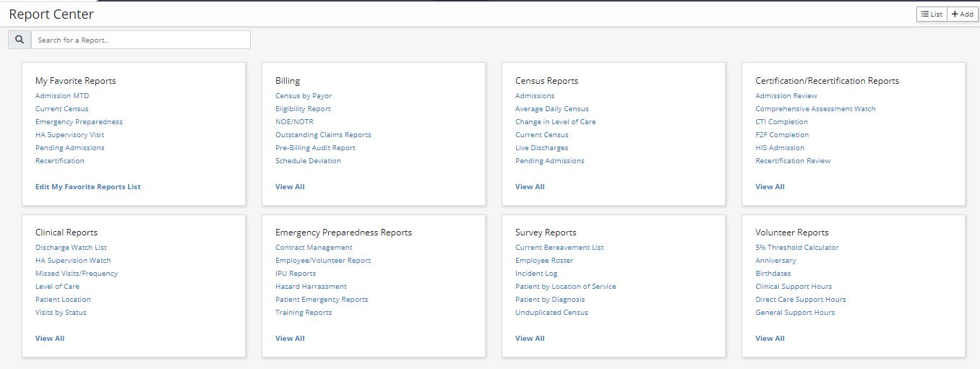This screenshot has height=369, width=980.
Task: Open Pre-Billing Audit Report
Action: [x=315, y=148]
